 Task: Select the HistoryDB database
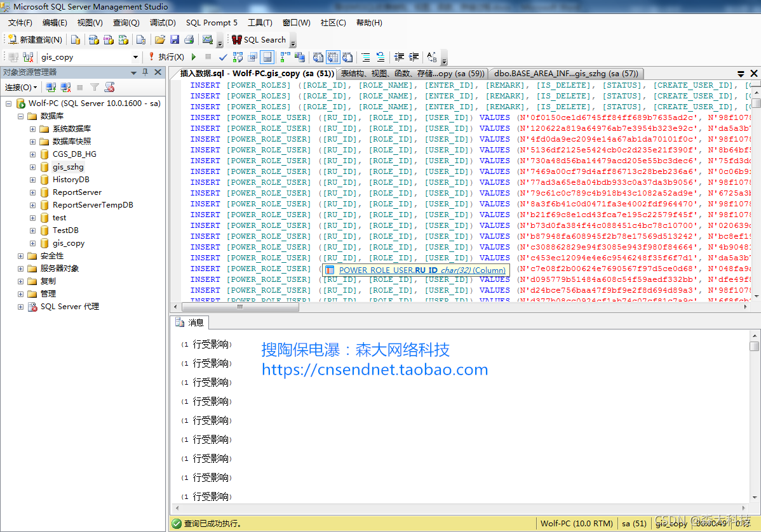click(x=71, y=180)
